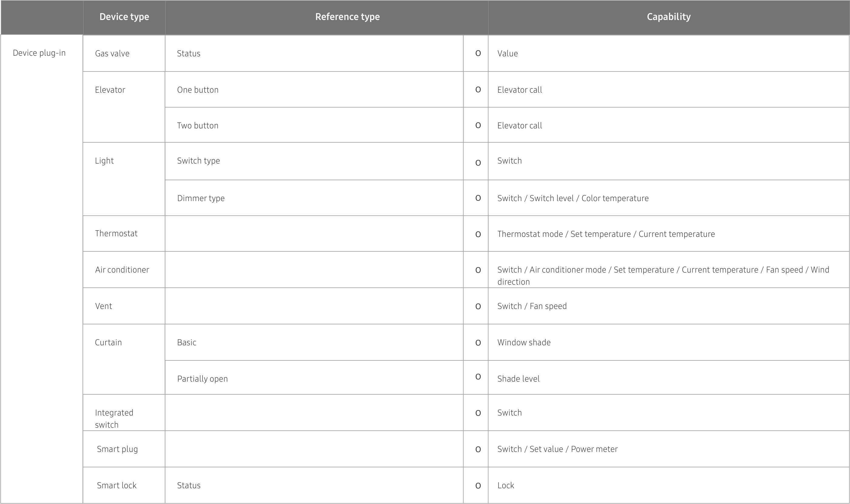This screenshot has width=850, height=504.
Task: Click the "Gas valve" device type cell
Action: pyautogui.click(x=112, y=54)
